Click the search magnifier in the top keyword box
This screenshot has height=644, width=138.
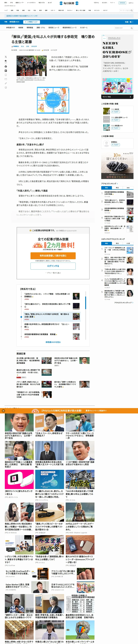[132, 11]
